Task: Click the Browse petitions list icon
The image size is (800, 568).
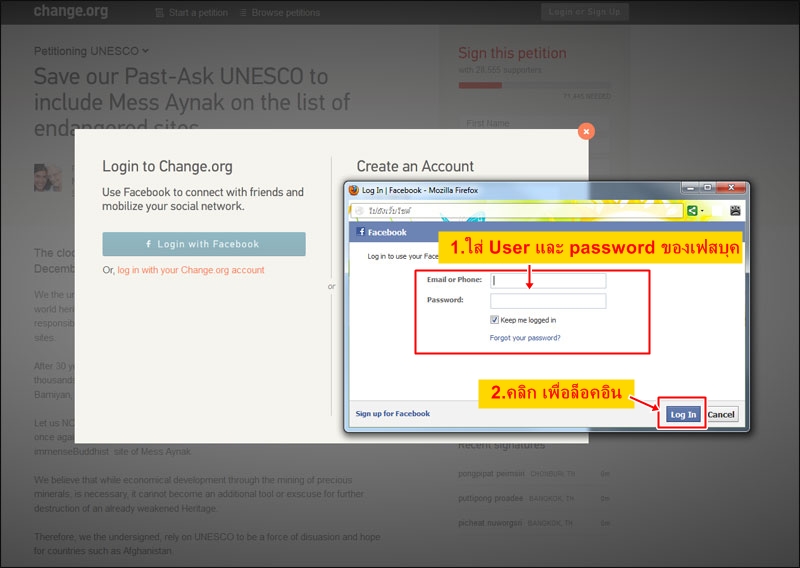Action: (243, 13)
